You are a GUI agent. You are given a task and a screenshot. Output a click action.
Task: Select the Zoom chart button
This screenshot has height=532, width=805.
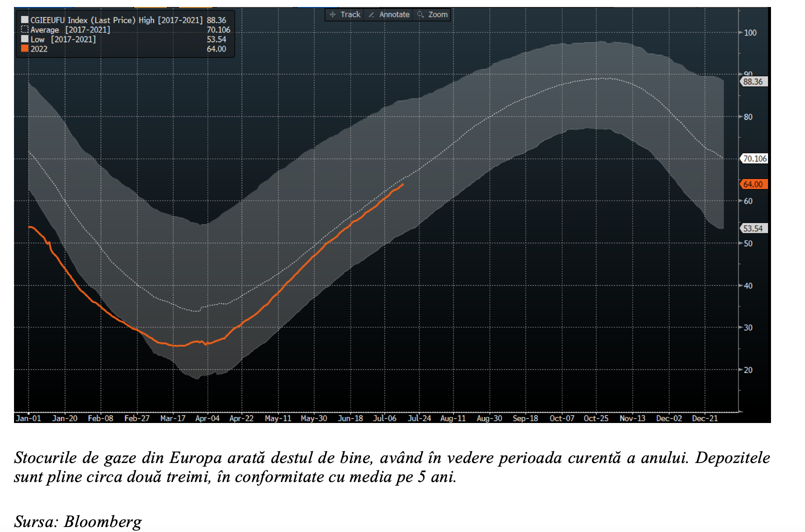tap(432, 14)
